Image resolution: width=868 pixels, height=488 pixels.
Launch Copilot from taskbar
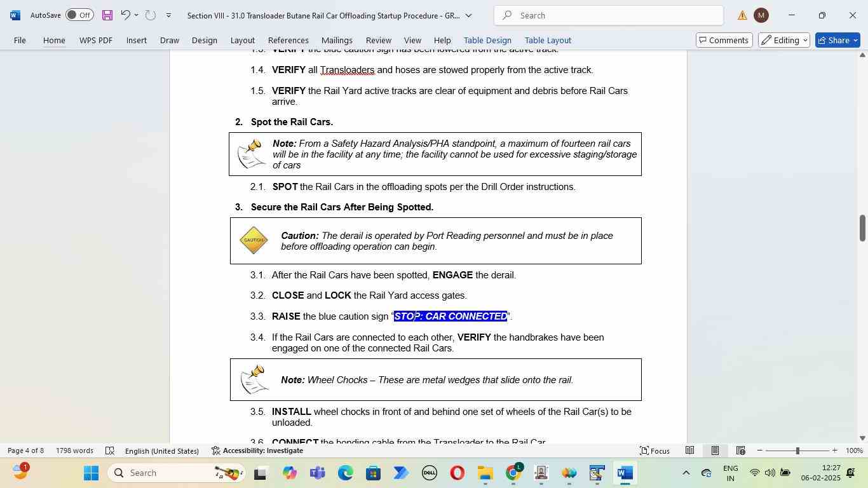click(x=290, y=473)
